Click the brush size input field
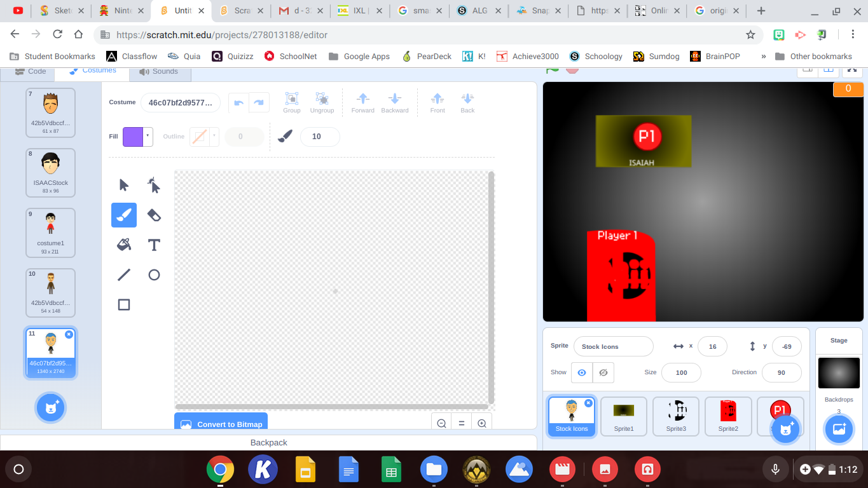 [x=319, y=137]
